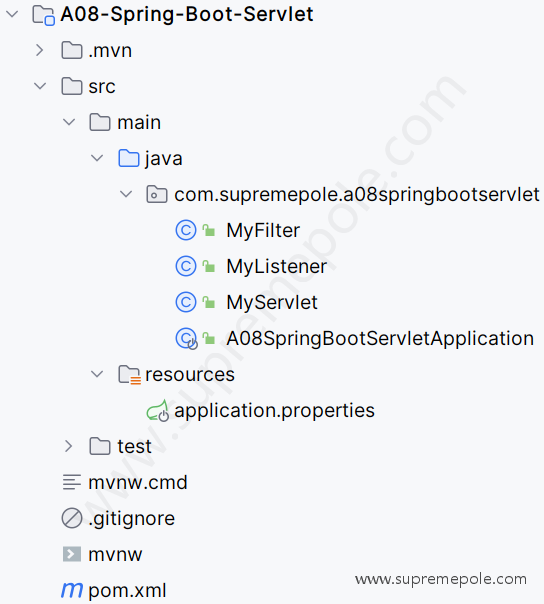Expand the test folder
The width and height of the screenshot is (544, 604).
[68, 446]
